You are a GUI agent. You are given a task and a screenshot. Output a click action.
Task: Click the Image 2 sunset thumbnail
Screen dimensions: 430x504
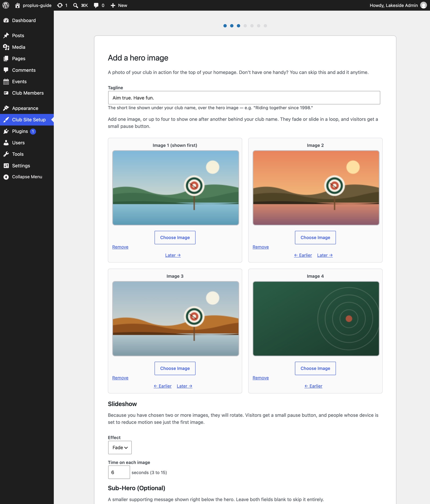coord(316,188)
